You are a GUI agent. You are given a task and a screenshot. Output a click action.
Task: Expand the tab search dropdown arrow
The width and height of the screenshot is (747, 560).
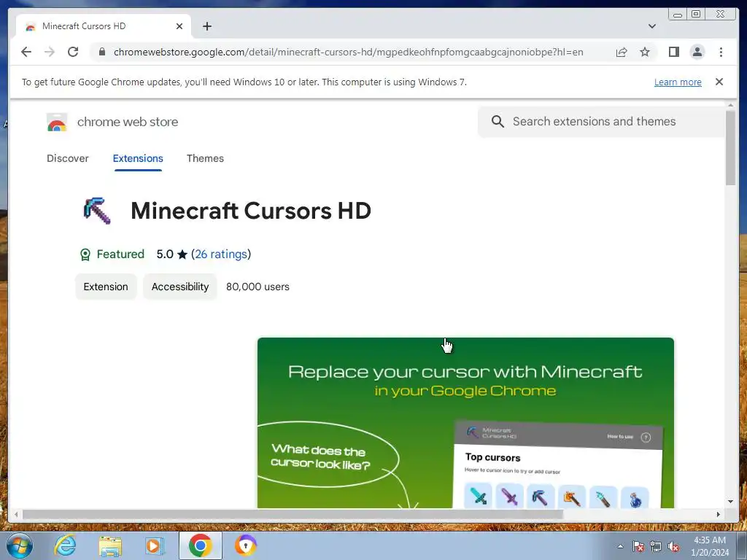[x=652, y=26]
